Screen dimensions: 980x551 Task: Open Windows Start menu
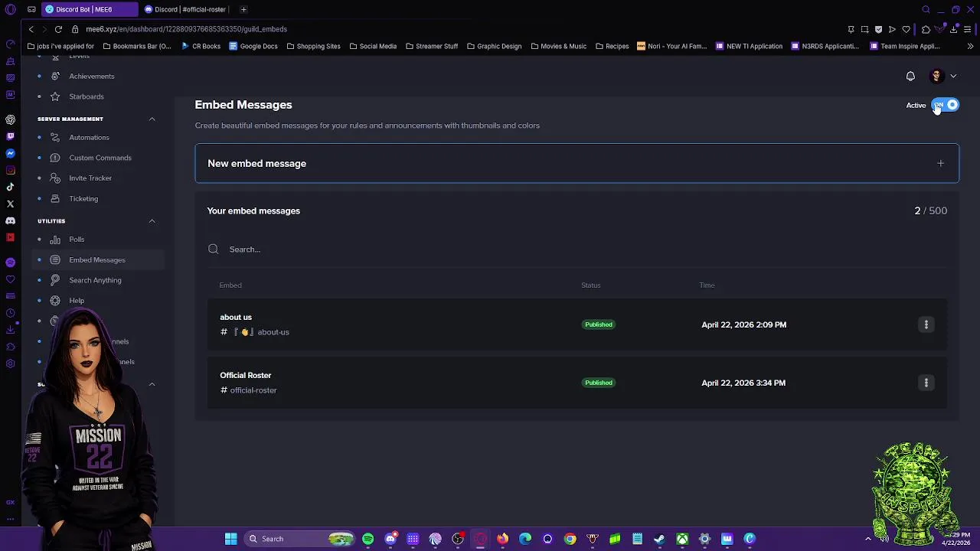[230, 539]
